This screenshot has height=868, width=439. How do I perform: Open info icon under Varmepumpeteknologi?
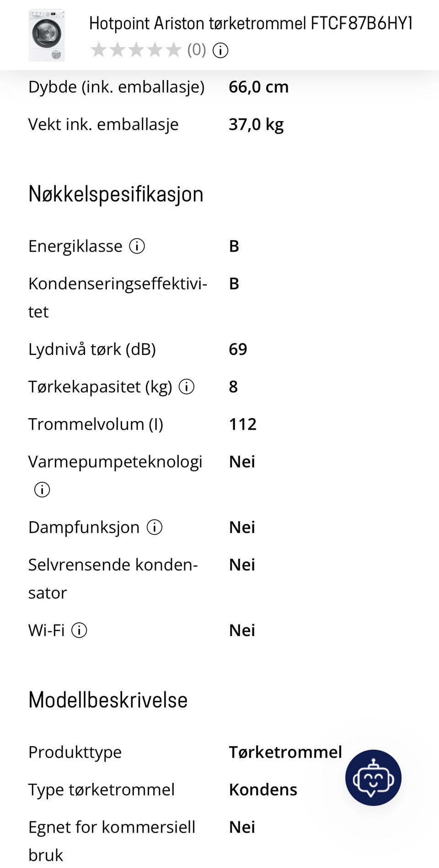(42, 490)
